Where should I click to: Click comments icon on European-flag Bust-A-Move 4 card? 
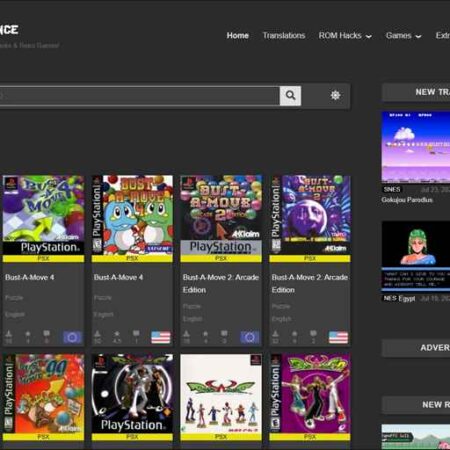click(47, 333)
